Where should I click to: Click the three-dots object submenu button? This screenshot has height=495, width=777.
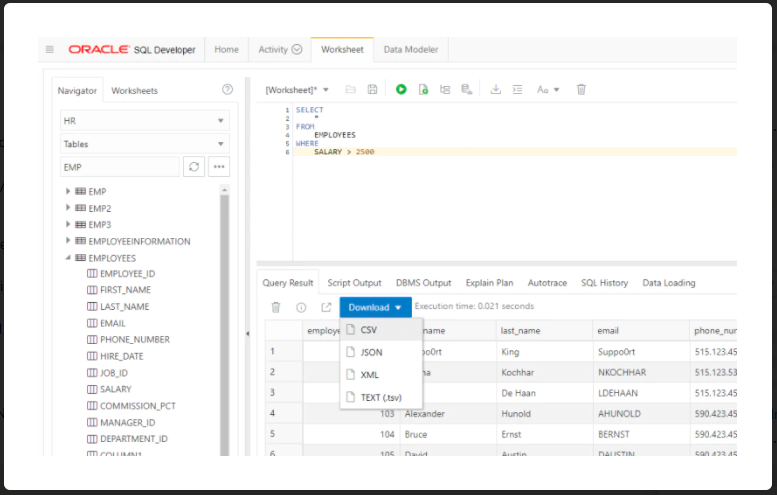(219, 166)
